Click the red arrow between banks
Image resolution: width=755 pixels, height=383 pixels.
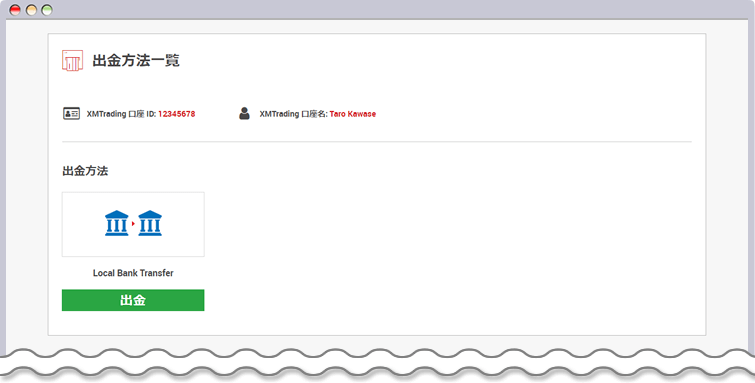(x=133, y=224)
